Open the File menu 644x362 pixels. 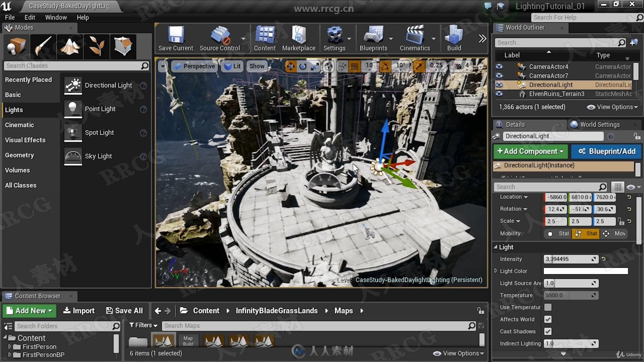(10, 17)
